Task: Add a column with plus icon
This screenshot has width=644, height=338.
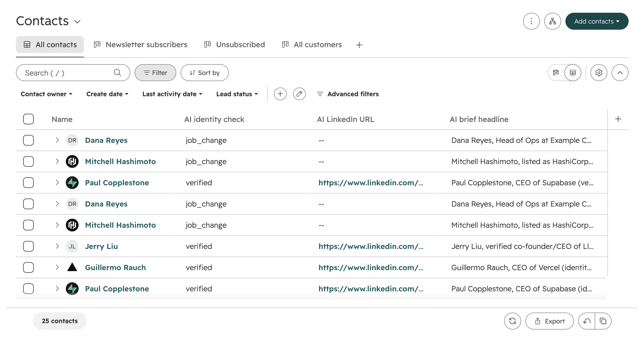Action: point(618,119)
